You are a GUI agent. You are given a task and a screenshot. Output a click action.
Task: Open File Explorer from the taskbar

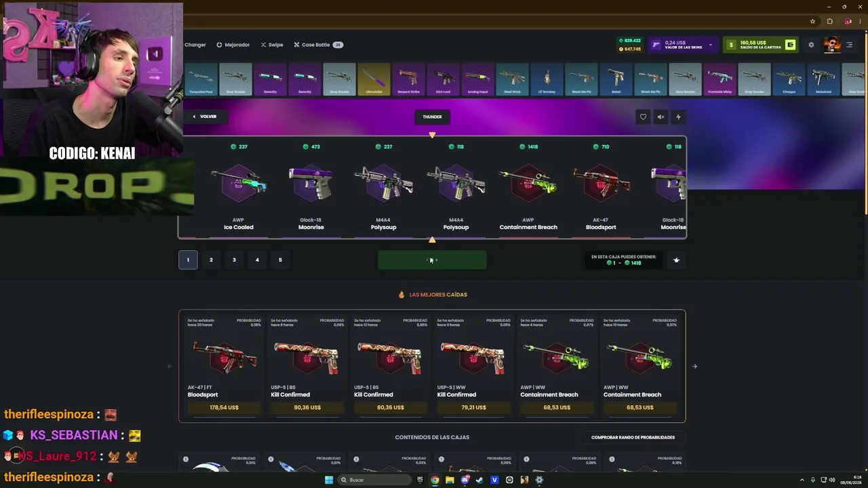450,480
